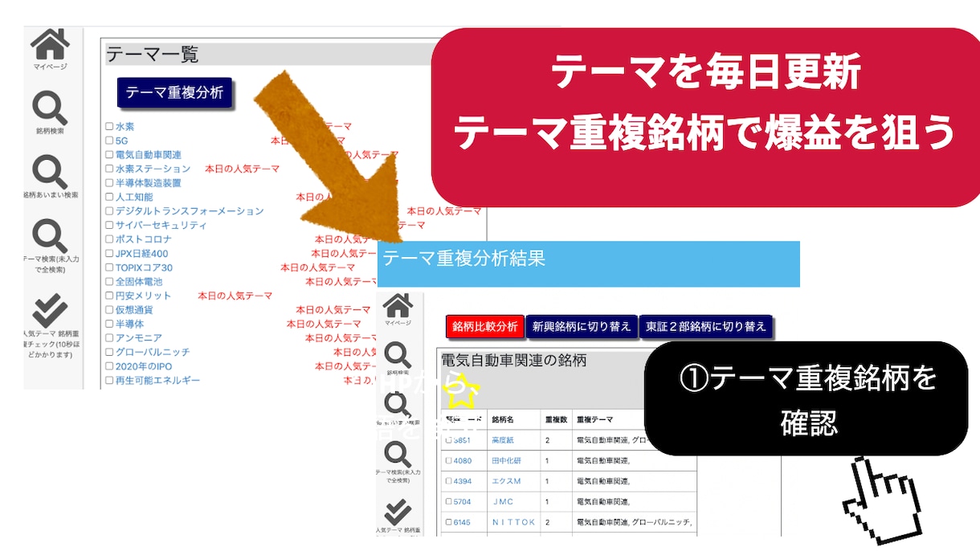Switch with 新興銘柄に切り替え button
980x551 pixels.
click(582, 327)
